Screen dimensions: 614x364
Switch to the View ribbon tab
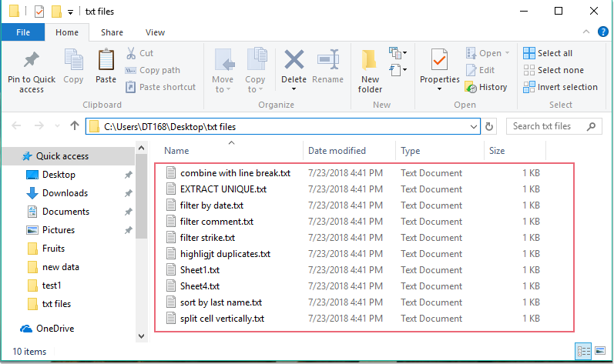tap(155, 32)
